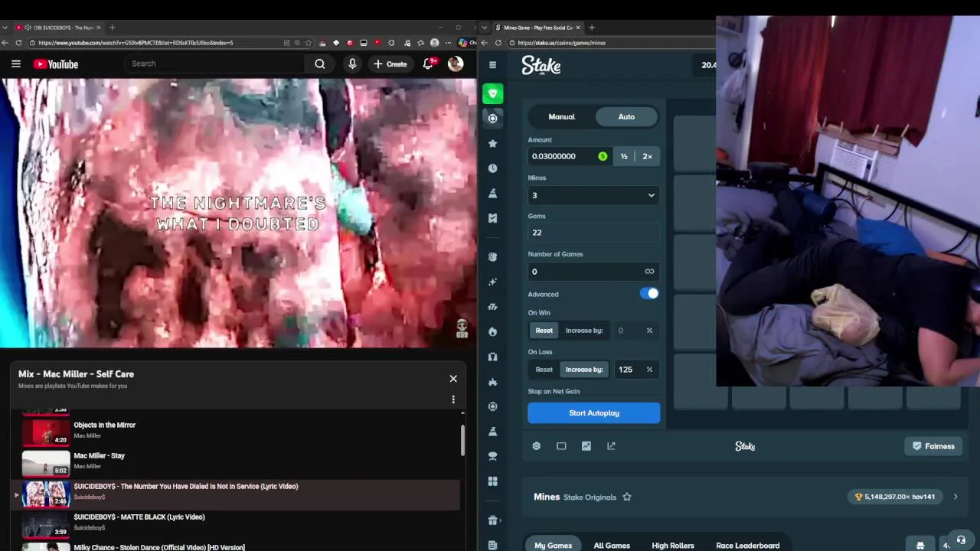
Task: Expand the Mines leaderboard chevron arrow
Action: click(x=955, y=497)
